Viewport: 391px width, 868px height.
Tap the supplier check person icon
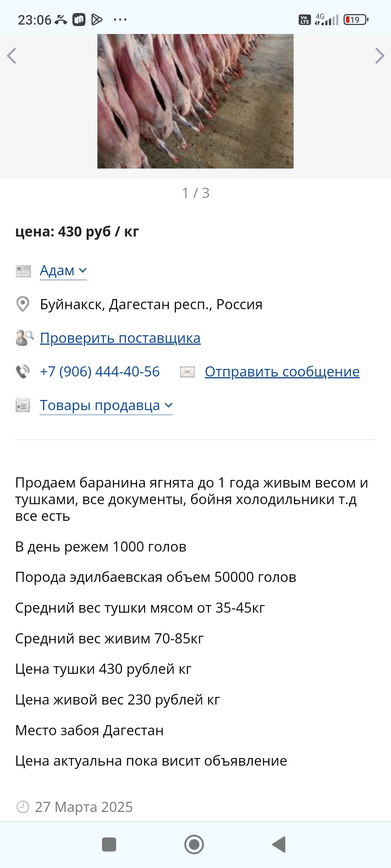[x=24, y=338]
